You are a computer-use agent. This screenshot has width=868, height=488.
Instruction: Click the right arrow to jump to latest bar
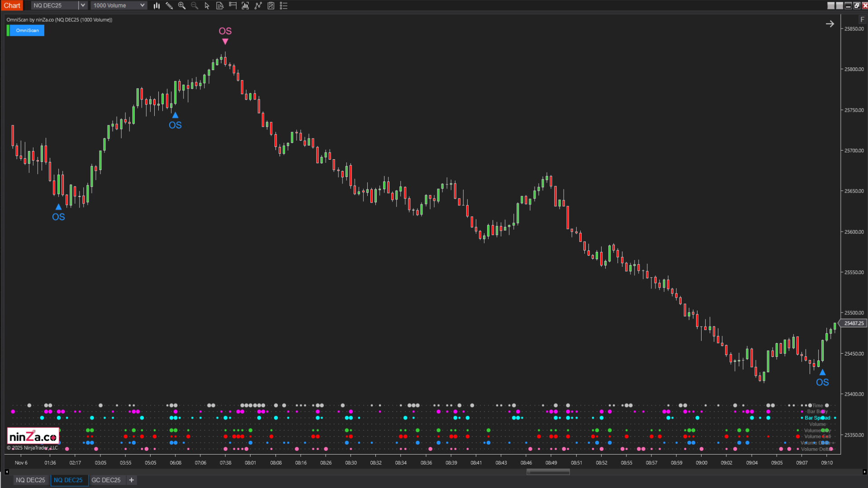[830, 24]
